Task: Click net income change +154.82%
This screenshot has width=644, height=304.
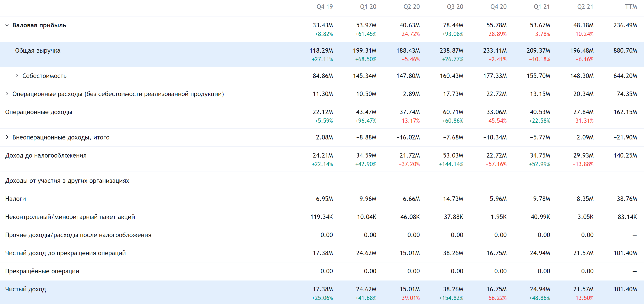Action: point(451,298)
